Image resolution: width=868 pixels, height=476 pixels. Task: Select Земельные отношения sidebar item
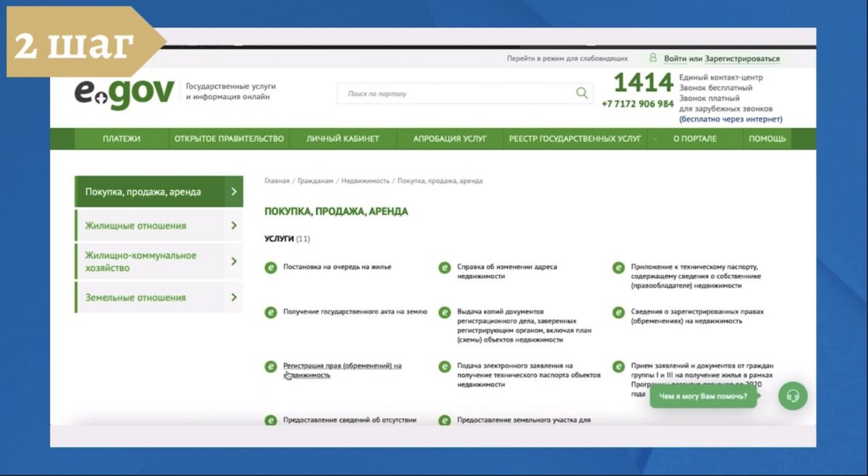(x=158, y=297)
